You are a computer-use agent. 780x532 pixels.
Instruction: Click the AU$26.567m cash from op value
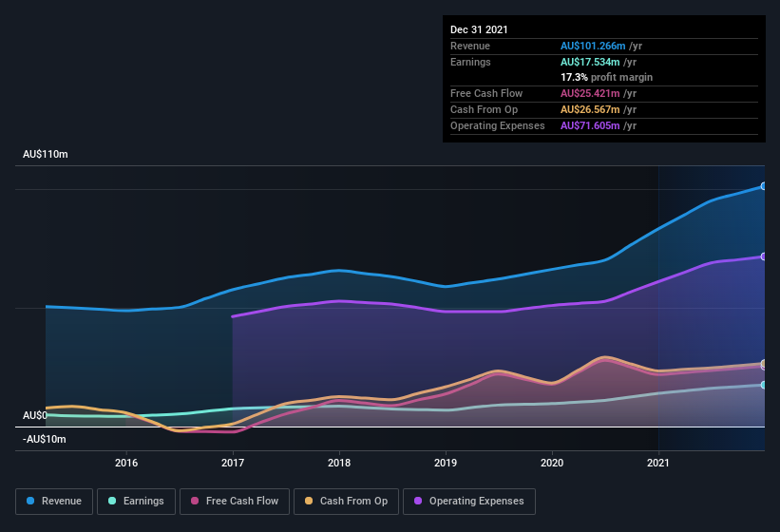click(590, 109)
